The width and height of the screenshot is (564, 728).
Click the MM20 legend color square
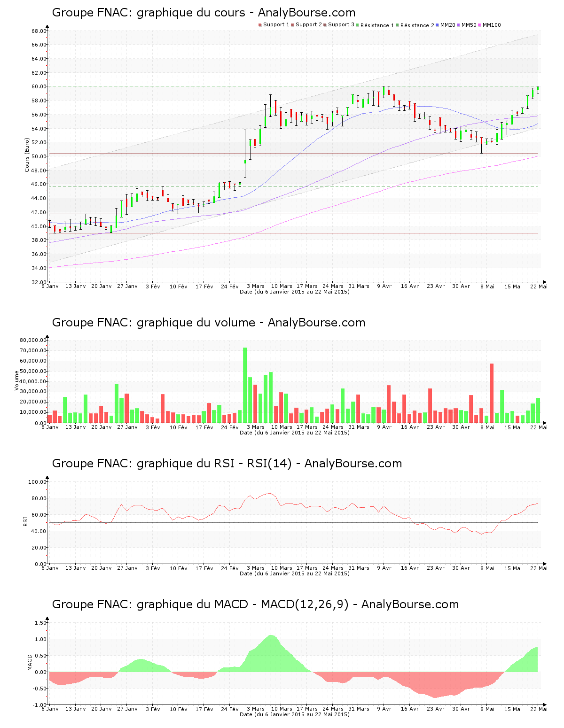[x=438, y=25]
